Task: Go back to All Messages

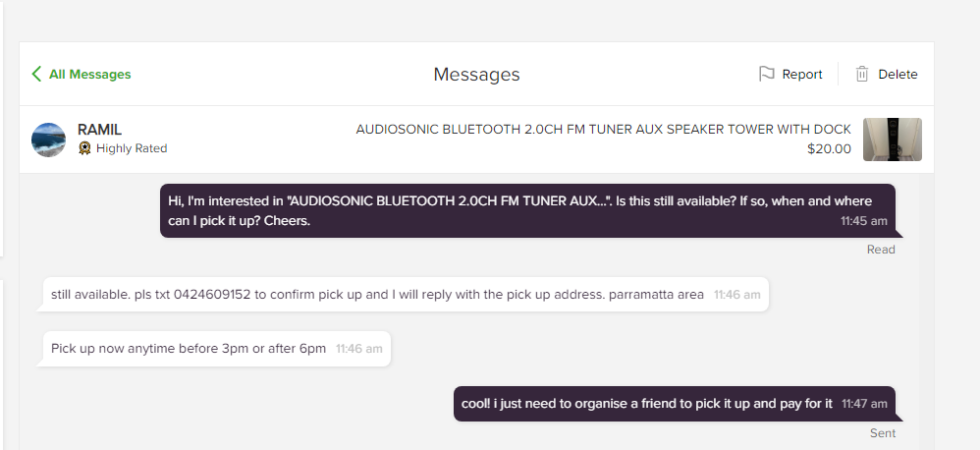Action: tap(82, 74)
